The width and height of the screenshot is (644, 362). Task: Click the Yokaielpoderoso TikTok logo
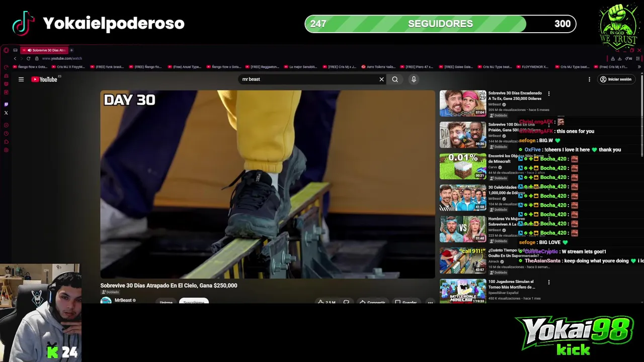(23, 23)
